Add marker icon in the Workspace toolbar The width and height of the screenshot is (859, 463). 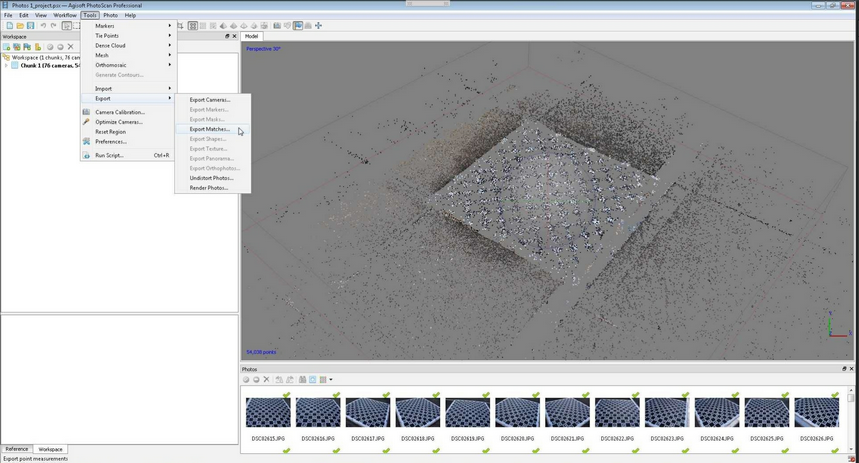[x=27, y=47]
